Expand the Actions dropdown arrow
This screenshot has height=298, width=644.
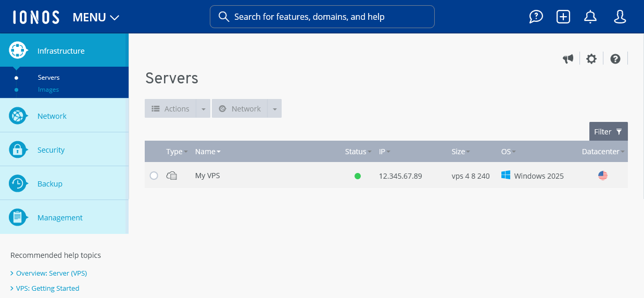tap(203, 108)
